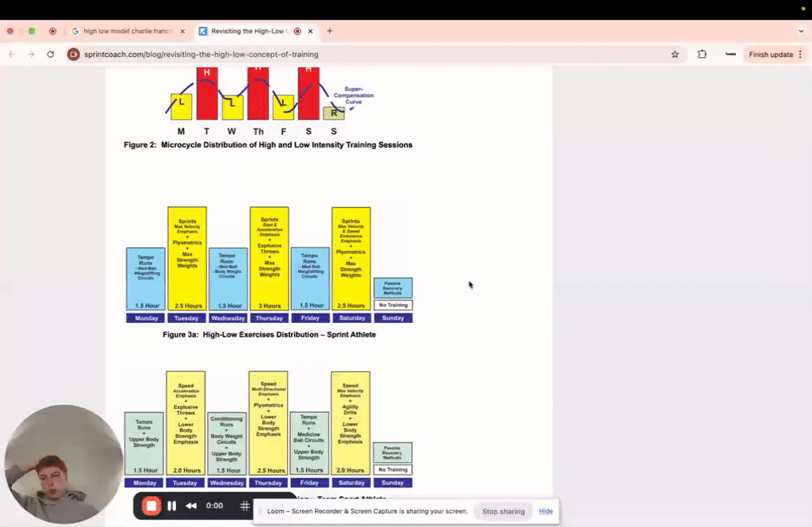Click Friday label in Figure 3a chart
The width and height of the screenshot is (812, 527).
click(310, 318)
